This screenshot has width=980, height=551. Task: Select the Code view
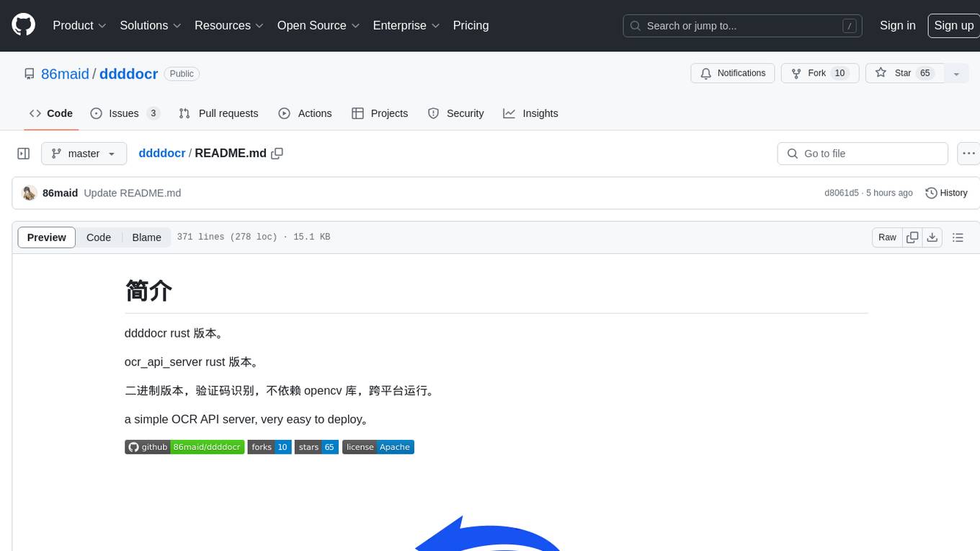click(99, 237)
